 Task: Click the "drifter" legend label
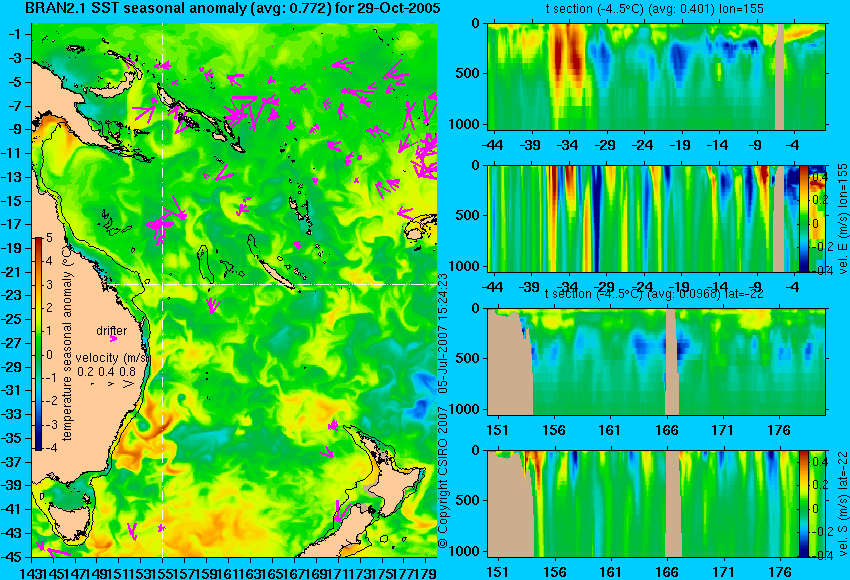click(x=112, y=330)
